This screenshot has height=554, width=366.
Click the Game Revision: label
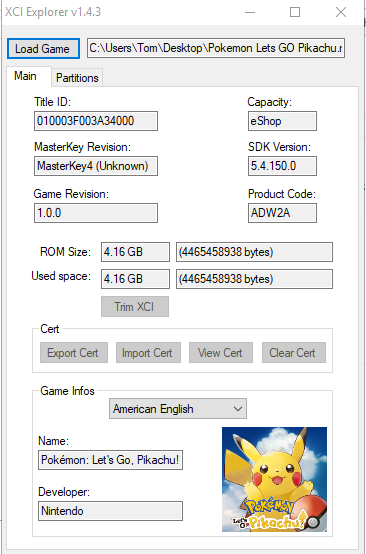[x=71, y=194]
